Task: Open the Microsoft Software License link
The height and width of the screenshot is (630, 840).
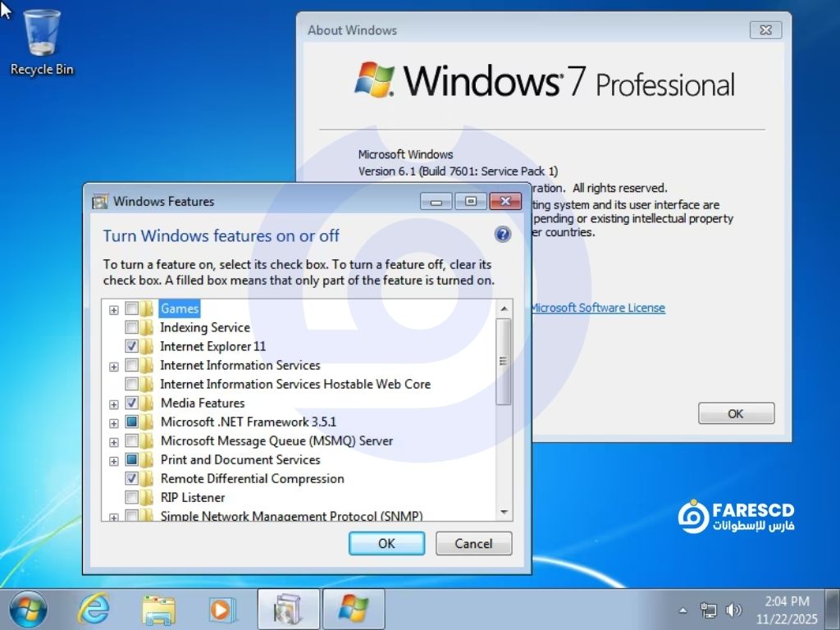Action: pos(597,308)
